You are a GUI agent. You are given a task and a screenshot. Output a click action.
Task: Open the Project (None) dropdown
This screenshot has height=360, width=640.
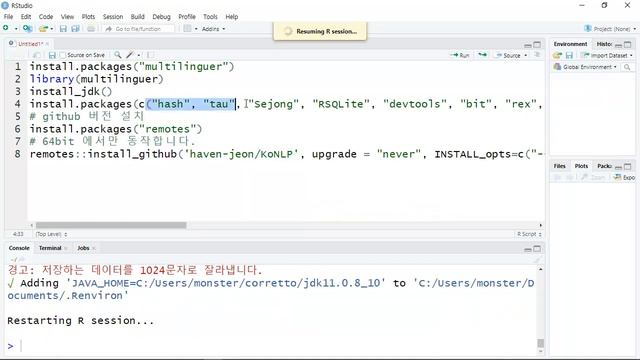[x=610, y=29]
